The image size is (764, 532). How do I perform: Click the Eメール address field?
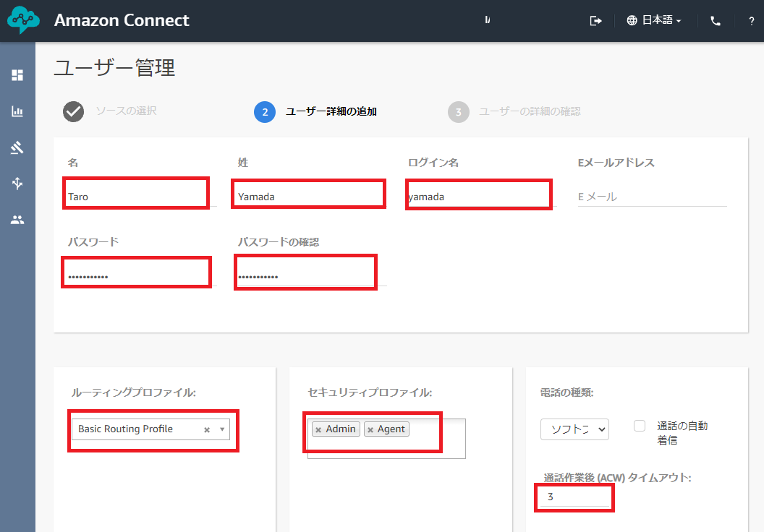click(x=652, y=196)
